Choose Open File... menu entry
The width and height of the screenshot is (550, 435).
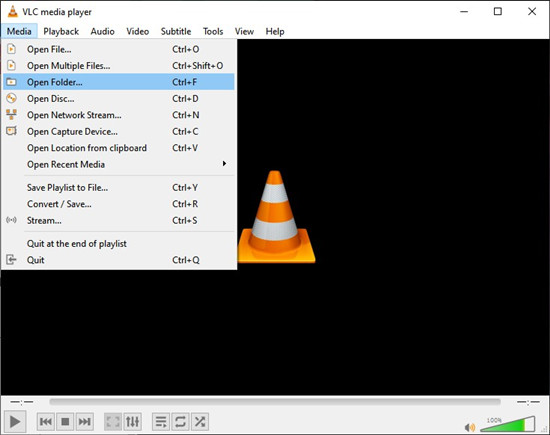(x=119, y=49)
